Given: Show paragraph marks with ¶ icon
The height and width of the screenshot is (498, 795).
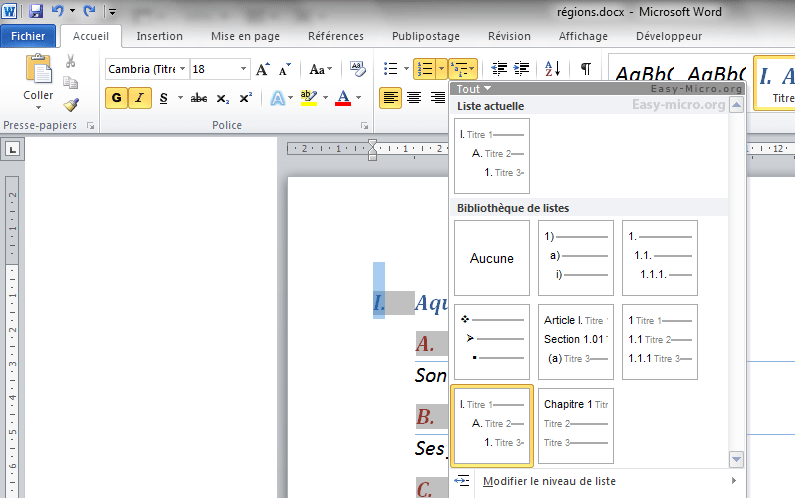Looking at the screenshot, I should click(x=586, y=68).
